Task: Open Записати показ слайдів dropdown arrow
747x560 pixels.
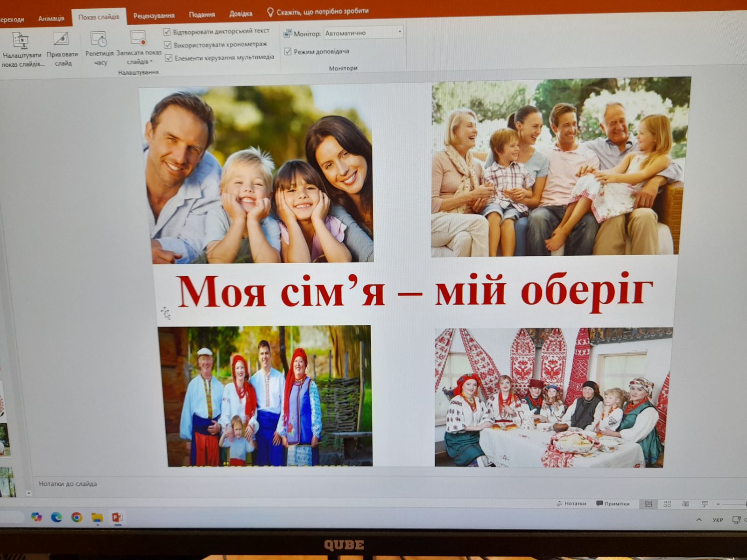Action: coord(151,62)
